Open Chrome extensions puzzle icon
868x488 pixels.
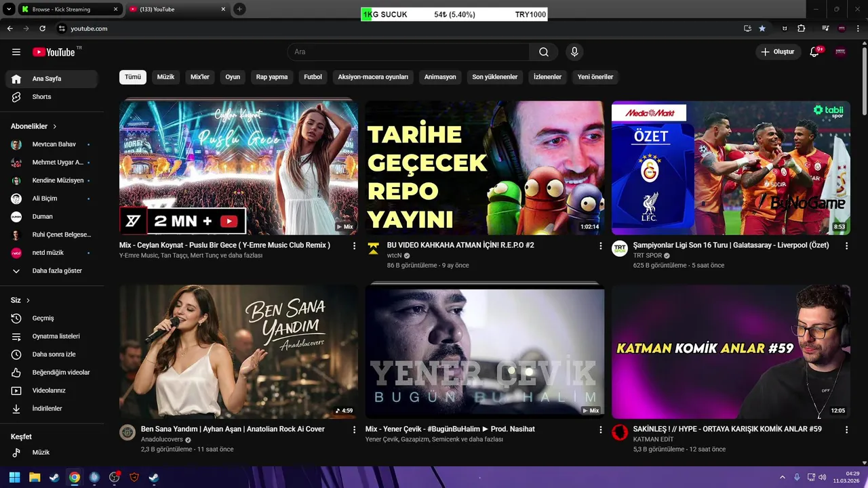(x=802, y=28)
